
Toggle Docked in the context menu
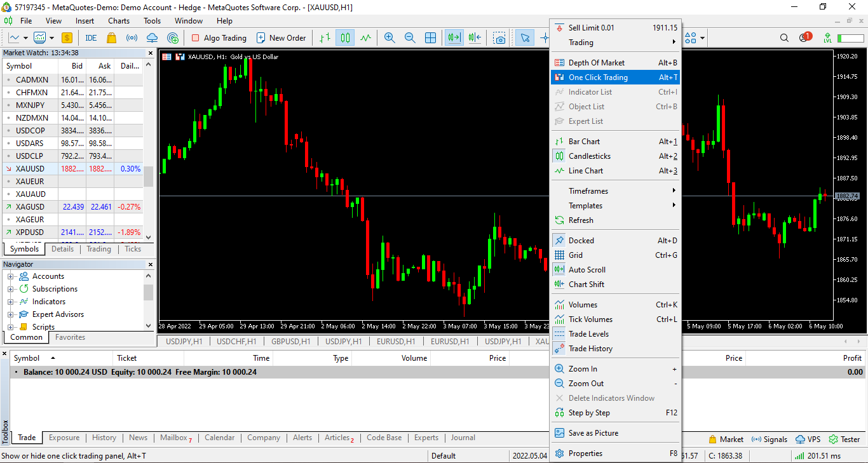point(615,241)
